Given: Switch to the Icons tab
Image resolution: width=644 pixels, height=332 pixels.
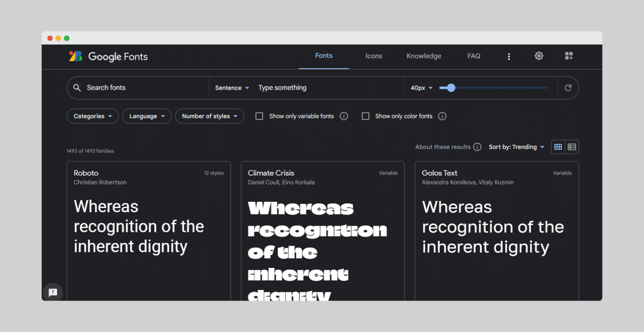Looking at the screenshot, I should point(374,56).
